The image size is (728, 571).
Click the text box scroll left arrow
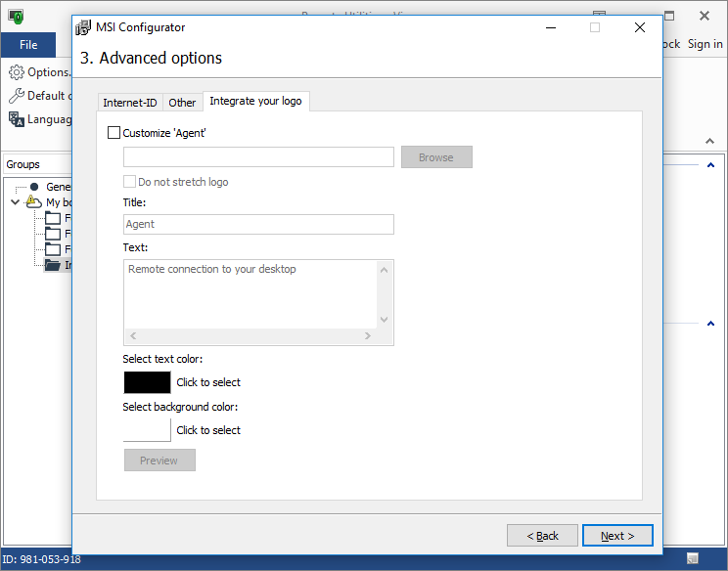tap(133, 335)
